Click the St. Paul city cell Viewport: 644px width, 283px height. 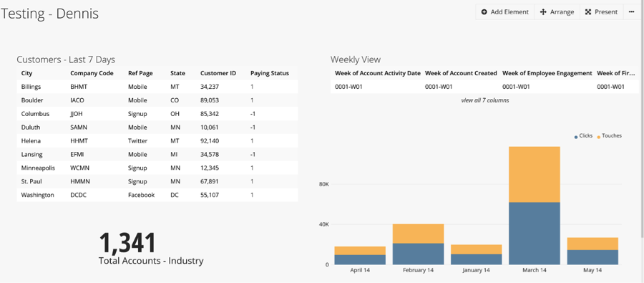point(31,181)
